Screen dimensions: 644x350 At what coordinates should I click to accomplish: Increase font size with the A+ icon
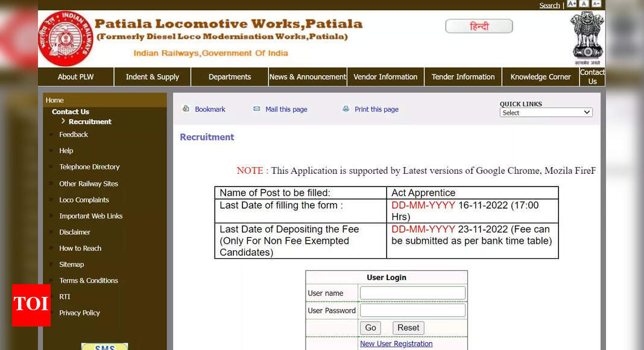572,4
